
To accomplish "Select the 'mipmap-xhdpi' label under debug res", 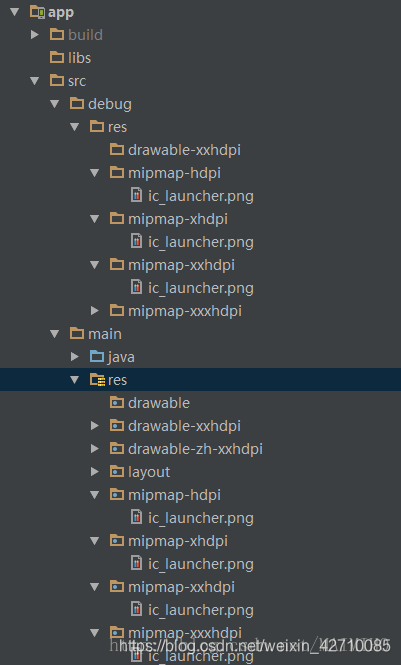I will (x=178, y=219).
